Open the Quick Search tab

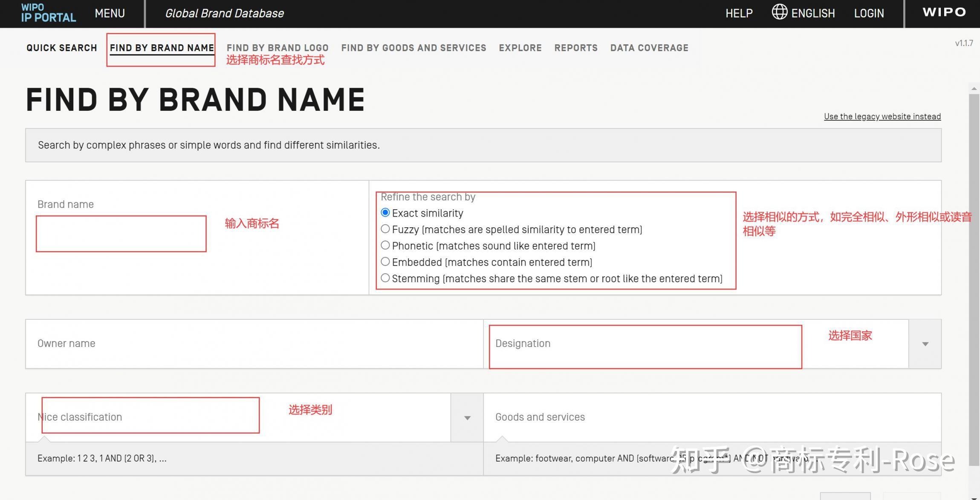[x=62, y=48]
